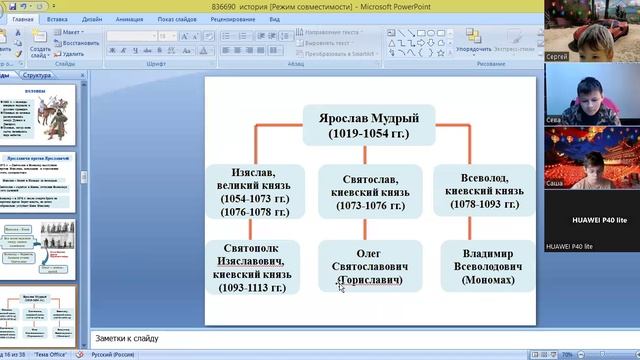The image size is (640, 360).
Task: Toggle Center text alignment
Action: tap(238, 50)
